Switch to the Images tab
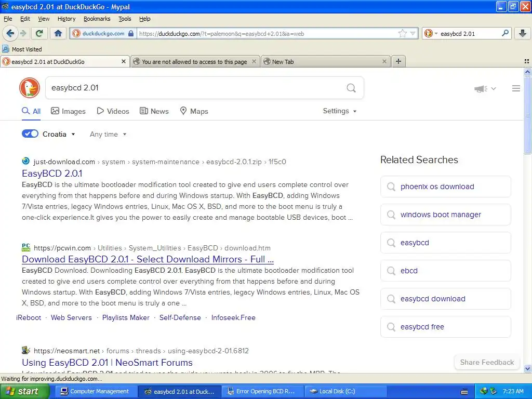 68,111
